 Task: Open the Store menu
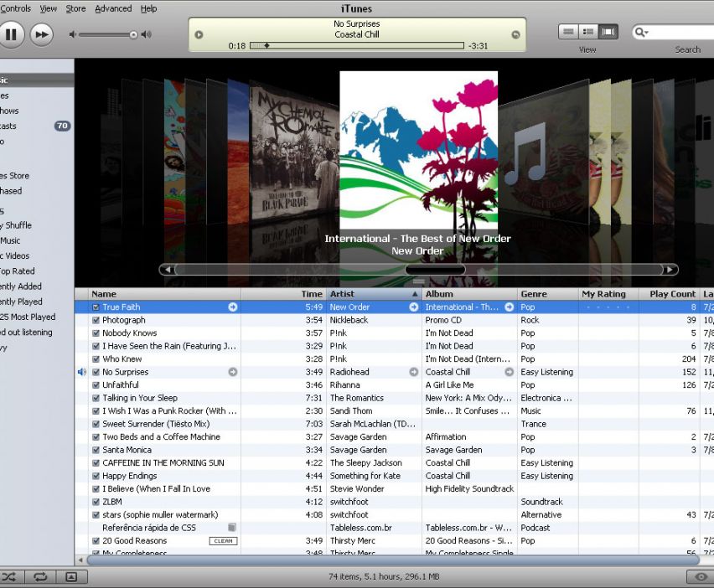(75, 8)
